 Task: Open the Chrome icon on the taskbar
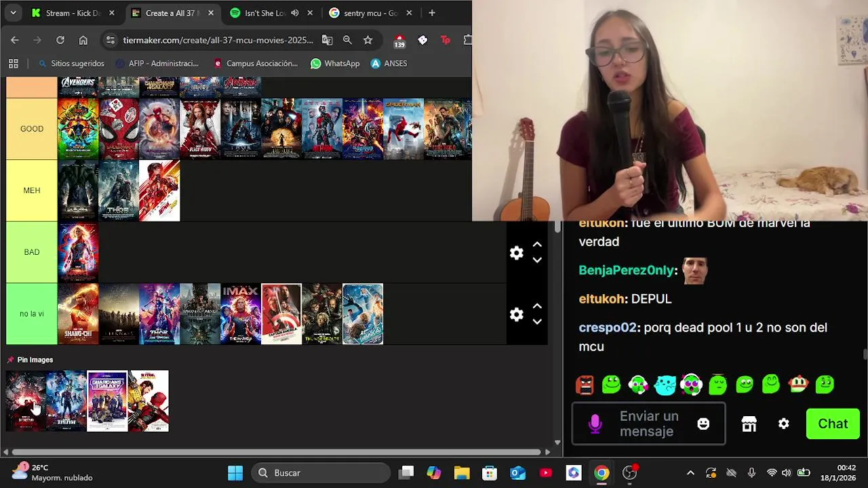[x=601, y=472]
